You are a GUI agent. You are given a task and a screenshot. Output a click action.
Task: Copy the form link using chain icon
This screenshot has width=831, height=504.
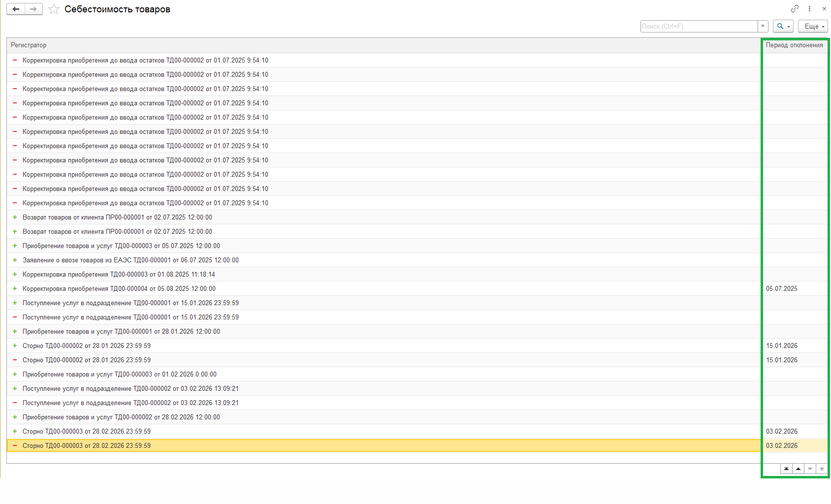tap(795, 9)
